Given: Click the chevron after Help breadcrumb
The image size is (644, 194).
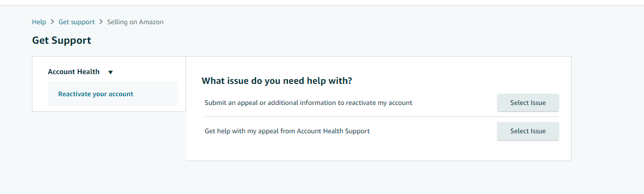Looking at the screenshot, I should point(52,22).
